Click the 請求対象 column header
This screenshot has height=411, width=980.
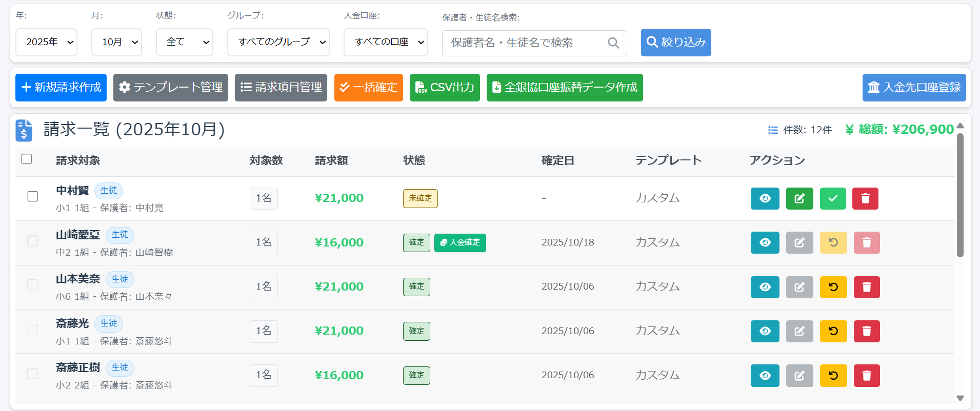point(78,160)
